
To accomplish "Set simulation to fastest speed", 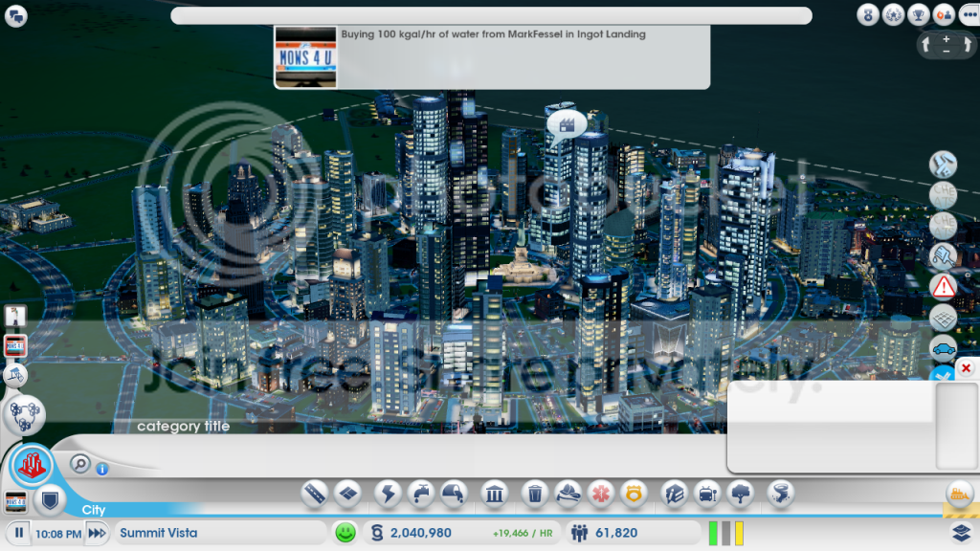I will pos(97,533).
